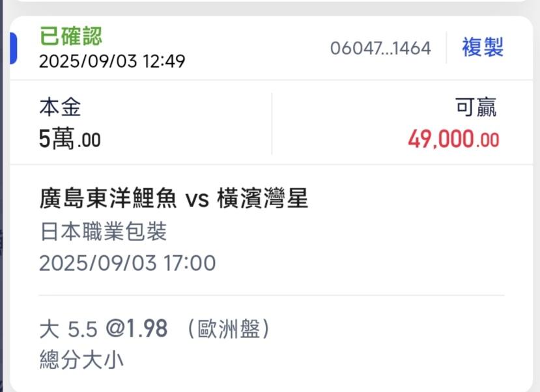Click the 5萬.00 stake amount
540x392 pixels.
click(70, 139)
